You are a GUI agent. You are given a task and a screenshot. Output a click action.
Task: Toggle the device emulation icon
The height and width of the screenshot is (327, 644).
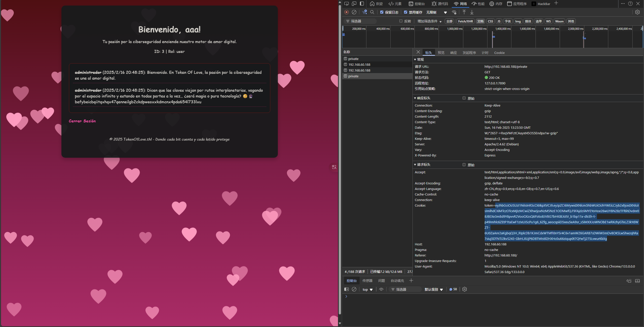coord(354,4)
